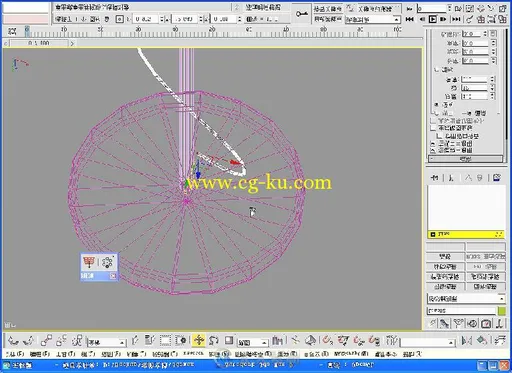The height and width of the screenshot is (373, 512).
Task: Click the time slider right arrow button
Action: [72, 43]
